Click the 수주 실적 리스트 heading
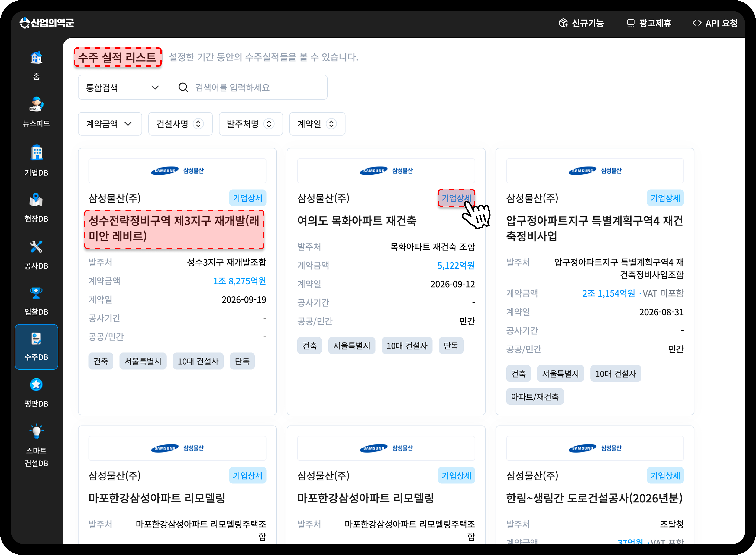Viewport: 756px width, 555px height. [x=117, y=57]
